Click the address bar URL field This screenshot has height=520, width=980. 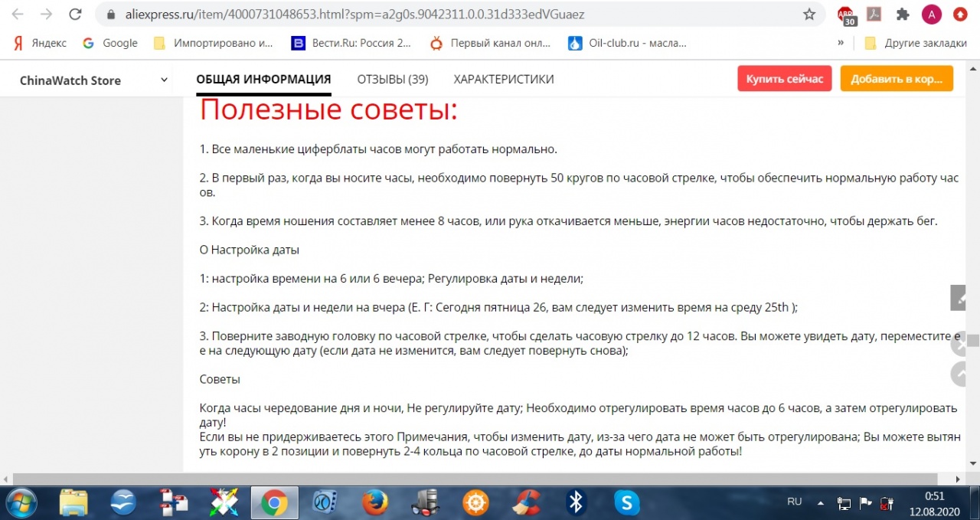452,15
